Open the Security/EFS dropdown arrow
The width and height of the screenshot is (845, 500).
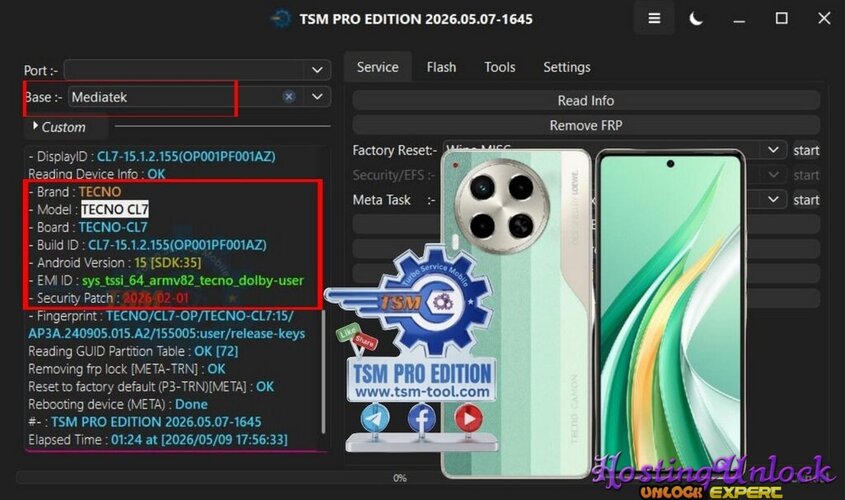point(773,175)
